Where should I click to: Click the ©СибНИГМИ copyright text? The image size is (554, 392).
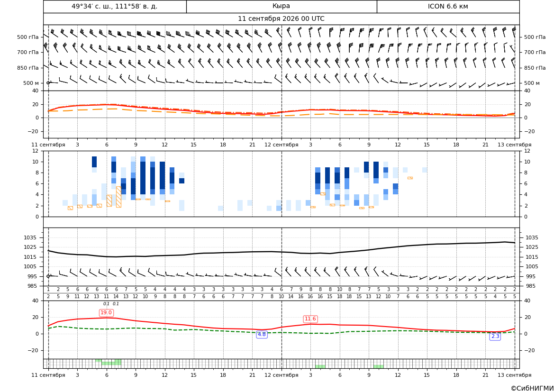(x=532, y=388)
